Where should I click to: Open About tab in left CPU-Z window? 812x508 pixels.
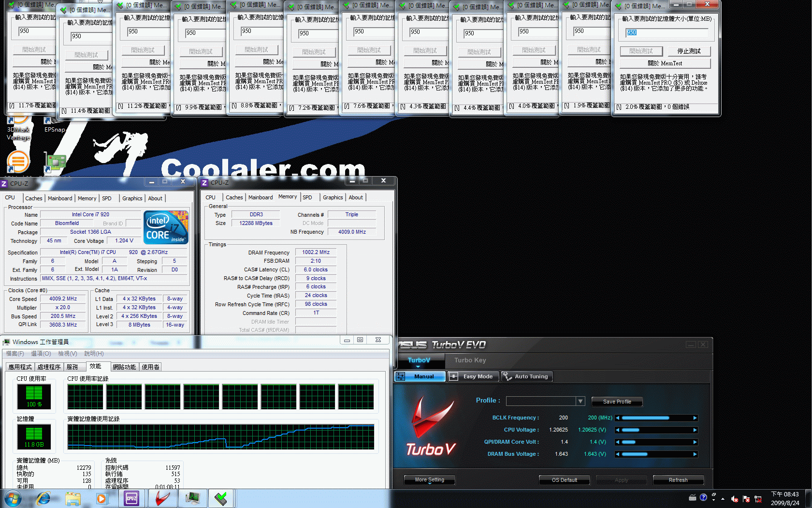[155, 198]
